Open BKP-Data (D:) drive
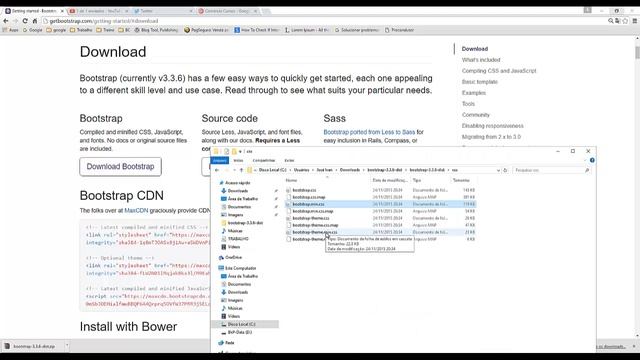This screenshot has height=360, width=640. point(240,332)
